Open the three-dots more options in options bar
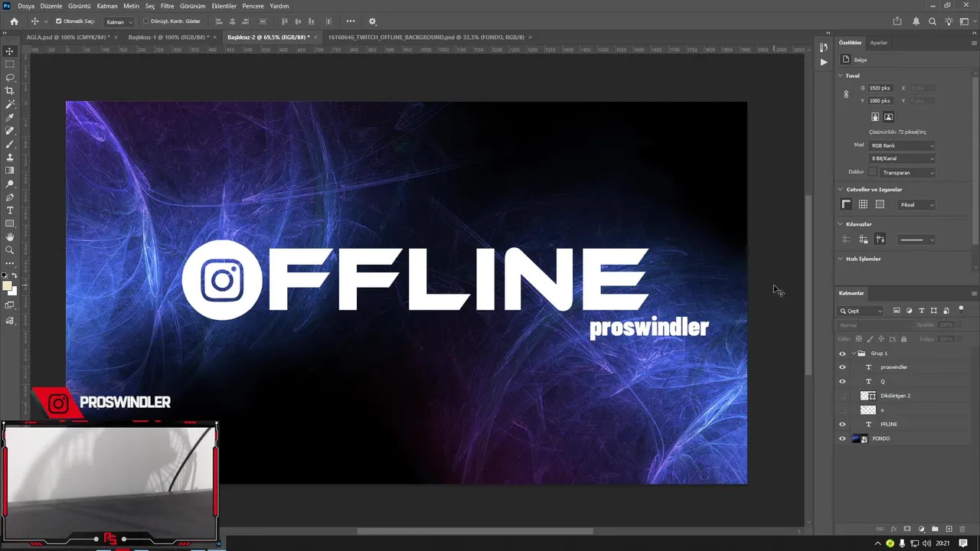The image size is (980, 551). tap(351, 21)
